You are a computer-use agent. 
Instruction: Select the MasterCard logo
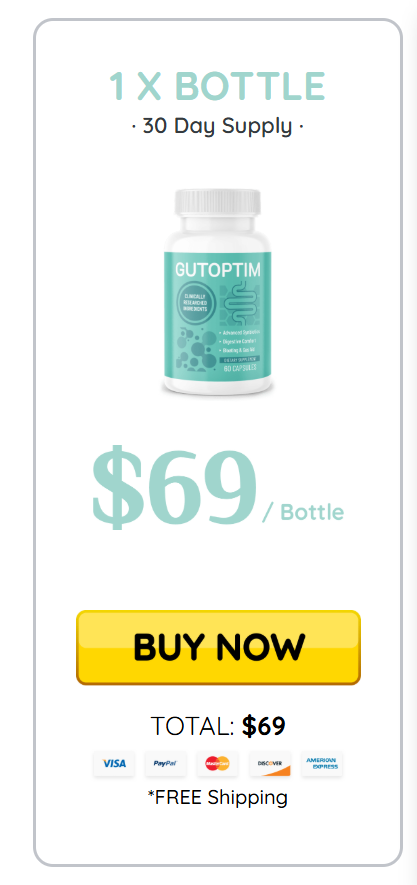click(217, 763)
